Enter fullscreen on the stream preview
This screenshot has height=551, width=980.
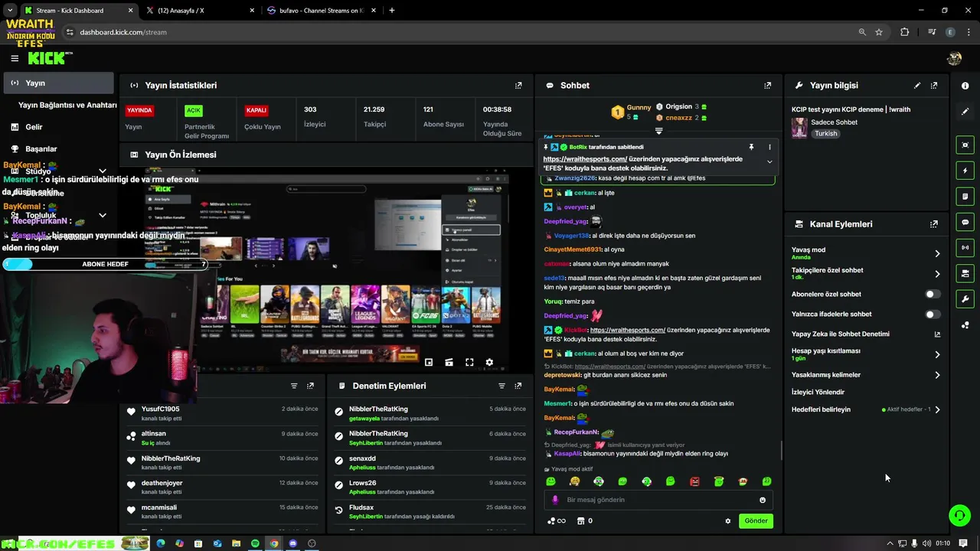click(x=469, y=362)
